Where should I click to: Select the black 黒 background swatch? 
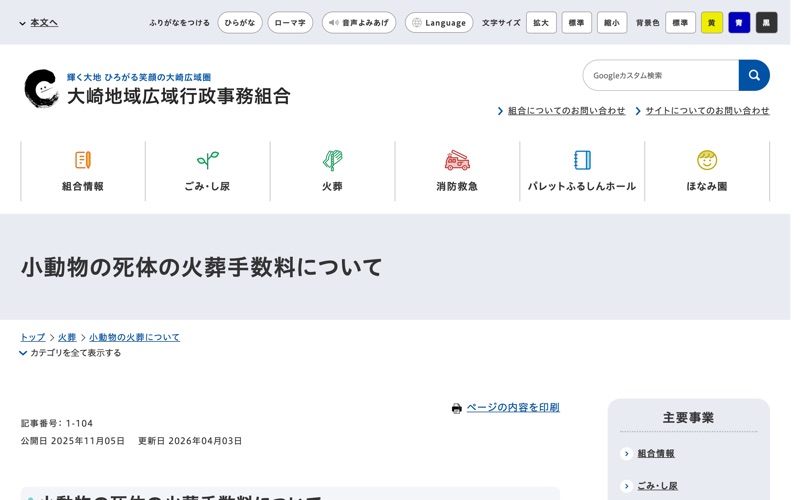tap(766, 23)
